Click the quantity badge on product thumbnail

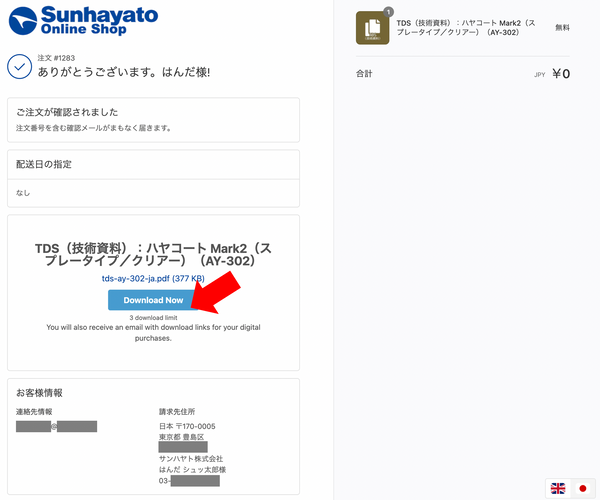click(388, 12)
